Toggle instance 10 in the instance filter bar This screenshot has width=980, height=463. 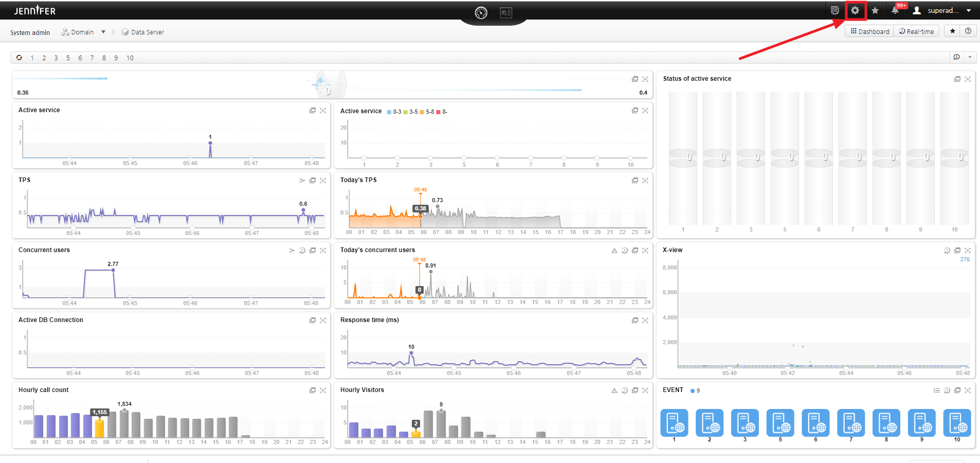click(130, 58)
